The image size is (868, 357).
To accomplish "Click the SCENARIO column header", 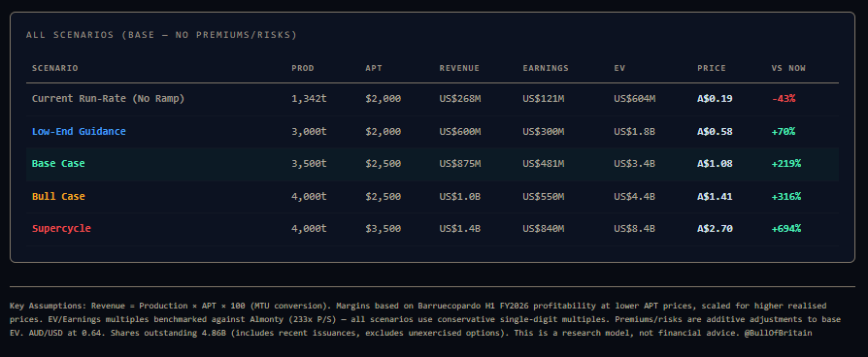I will [x=54, y=68].
